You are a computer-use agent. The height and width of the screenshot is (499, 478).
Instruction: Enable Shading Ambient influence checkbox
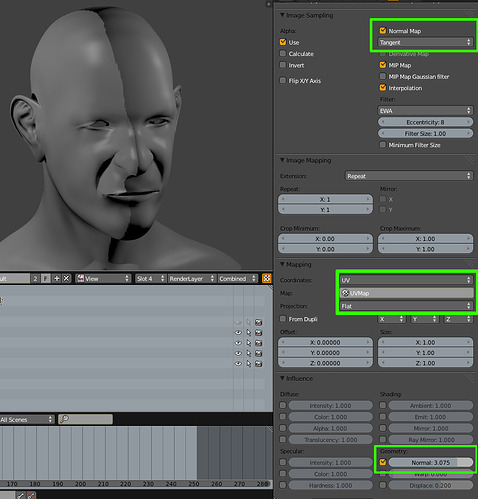pos(383,405)
